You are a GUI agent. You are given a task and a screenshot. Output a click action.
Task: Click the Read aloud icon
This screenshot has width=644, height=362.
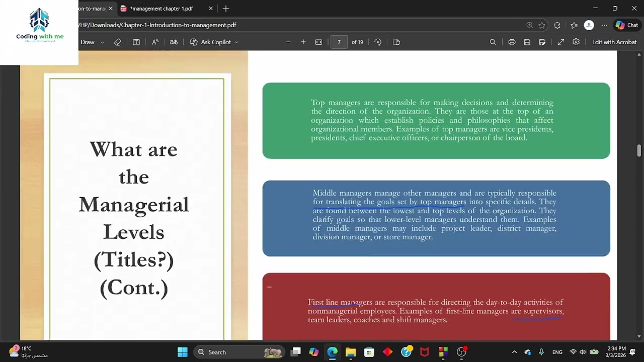pos(155,42)
